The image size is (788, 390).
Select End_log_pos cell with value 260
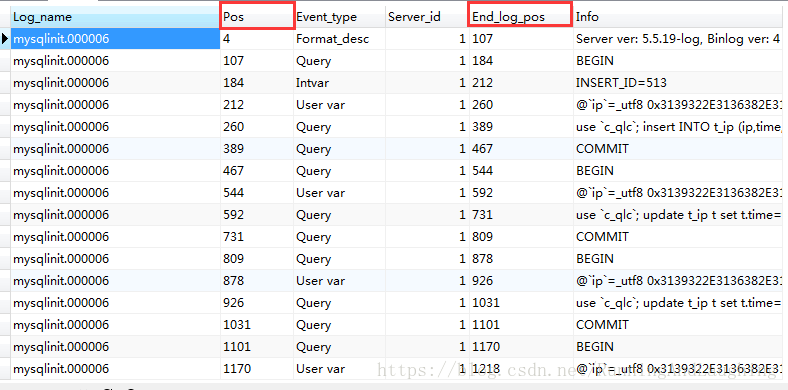coord(521,105)
